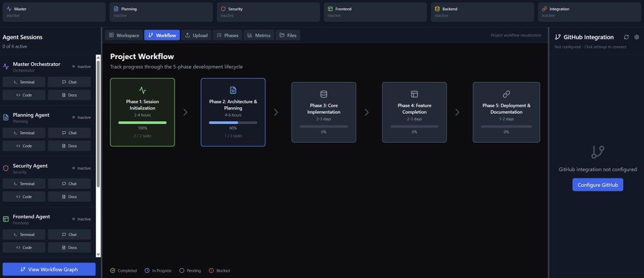Open Frontend Agent Chat
644x278 pixels.
pyautogui.click(x=69, y=235)
